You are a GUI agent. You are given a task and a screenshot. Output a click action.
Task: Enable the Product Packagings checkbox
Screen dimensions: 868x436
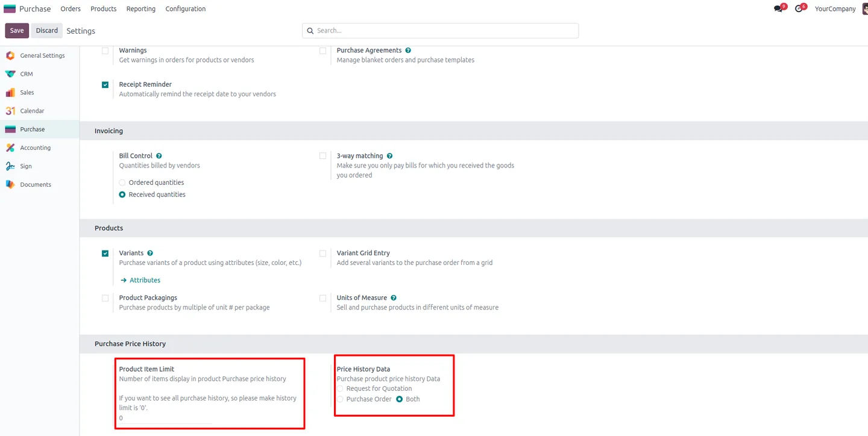[105, 298]
